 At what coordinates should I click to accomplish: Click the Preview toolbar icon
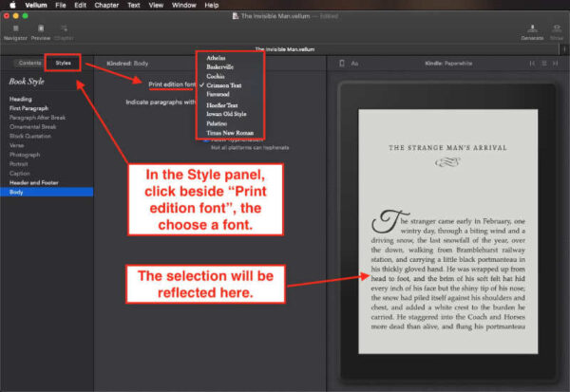coord(41,28)
